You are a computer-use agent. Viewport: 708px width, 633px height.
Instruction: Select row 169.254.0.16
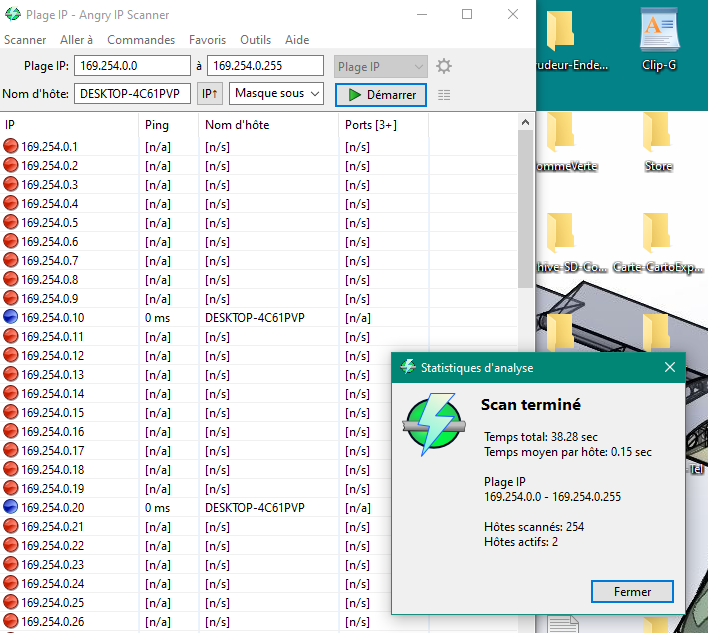tap(196, 431)
